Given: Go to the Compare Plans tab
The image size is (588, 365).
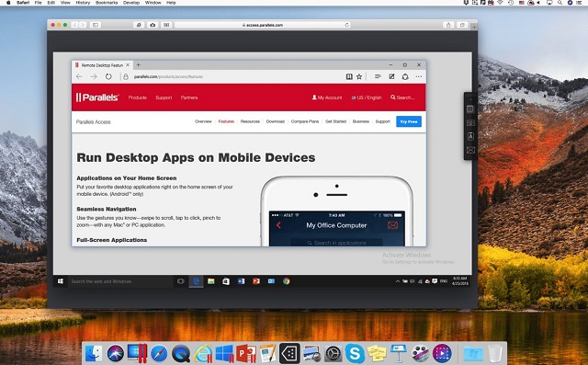Looking at the screenshot, I should coord(305,121).
